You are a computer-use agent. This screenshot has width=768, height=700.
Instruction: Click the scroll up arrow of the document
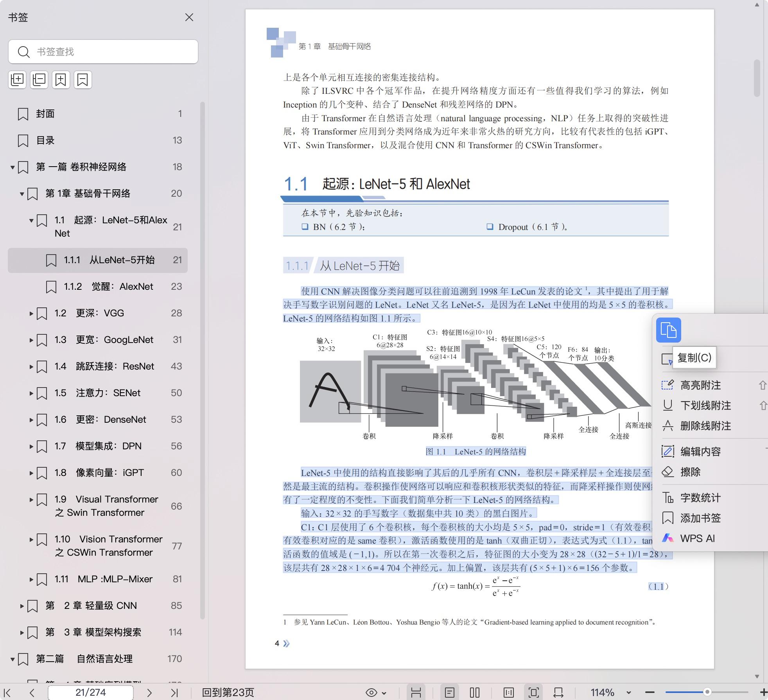pos(757,5)
